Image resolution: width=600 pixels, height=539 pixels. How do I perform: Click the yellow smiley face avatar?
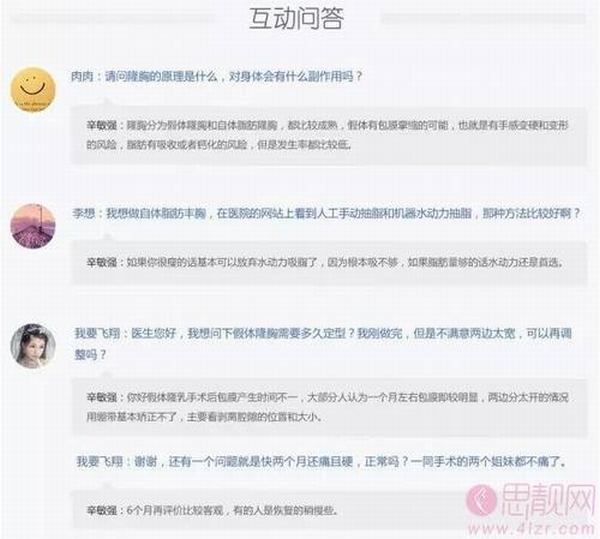coord(33,90)
